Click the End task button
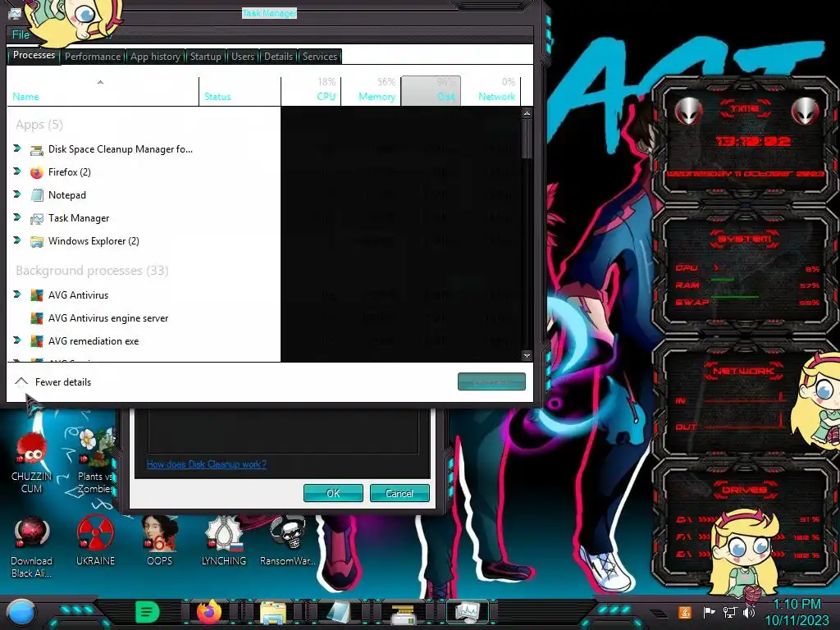The image size is (840, 630). (491, 381)
